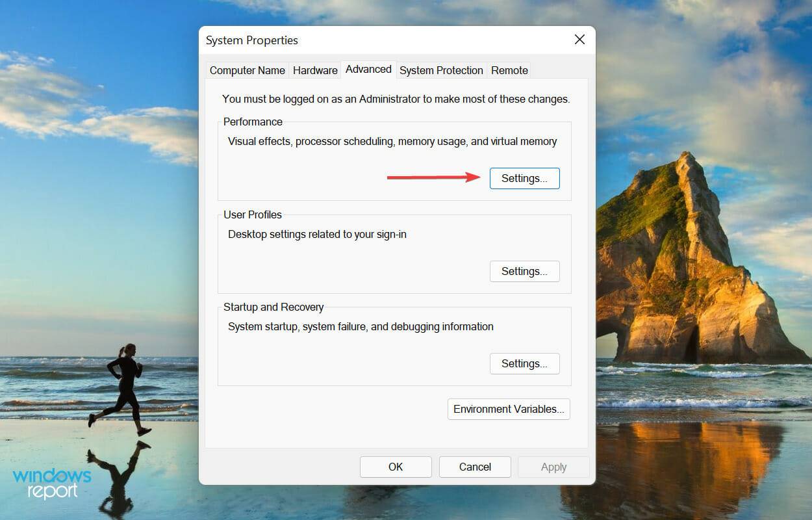This screenshot has width=812, height=520.
Task: Cancel the System Properties dialog
Action: coord(475,467)
